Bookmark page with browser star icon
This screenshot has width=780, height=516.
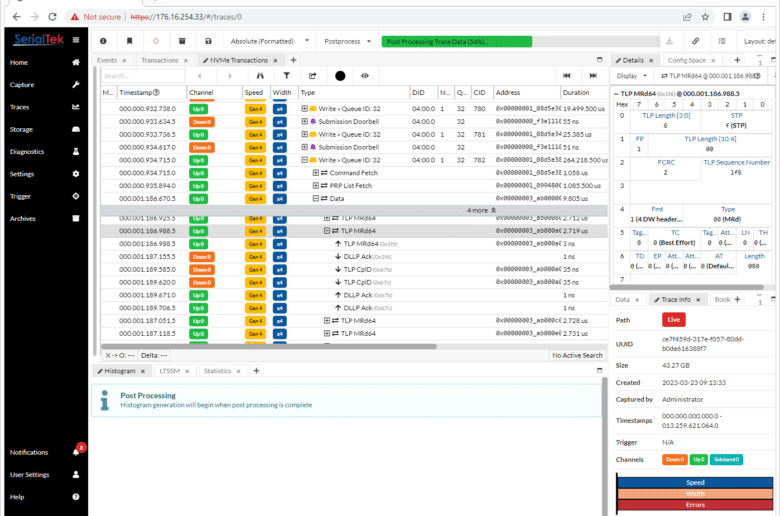pyautogui.click(x=705, y=17)
